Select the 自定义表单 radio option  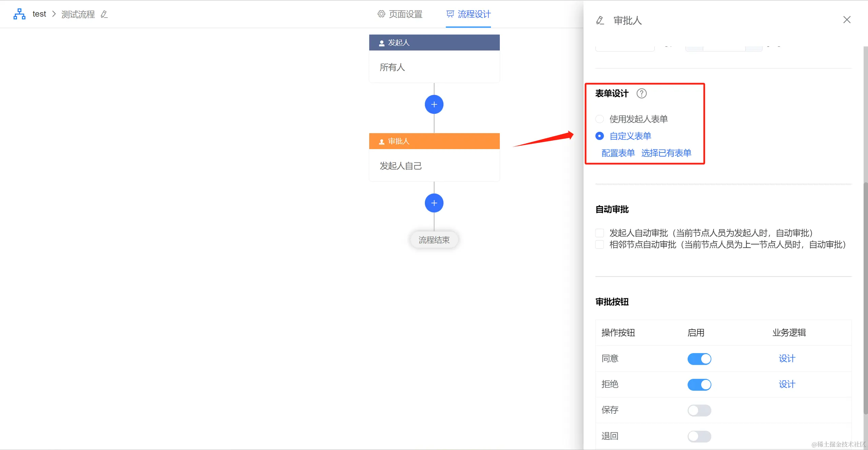[x=599, y=136]
